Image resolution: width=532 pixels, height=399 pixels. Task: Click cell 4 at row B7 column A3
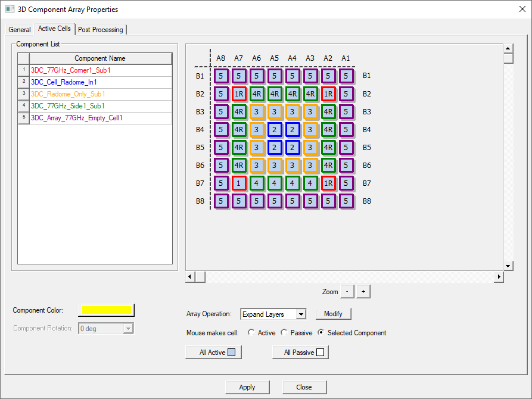[x=310, y=183]
